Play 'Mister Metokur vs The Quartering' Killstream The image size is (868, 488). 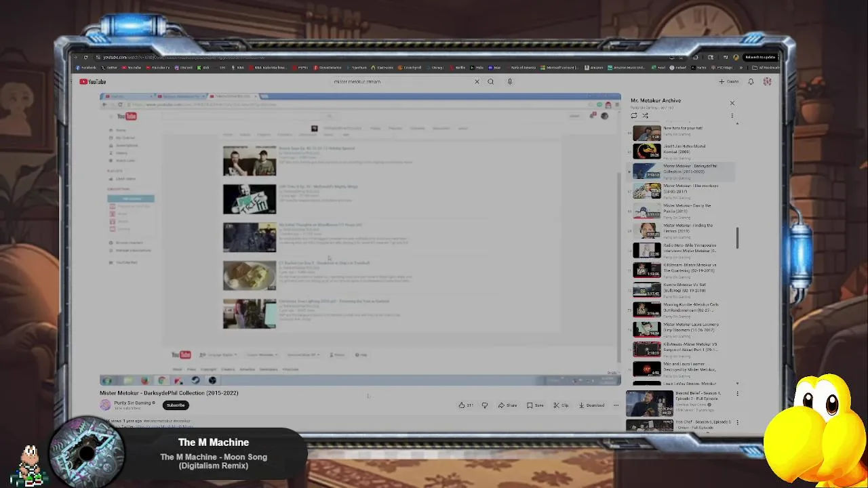click(x=680, y=270)
